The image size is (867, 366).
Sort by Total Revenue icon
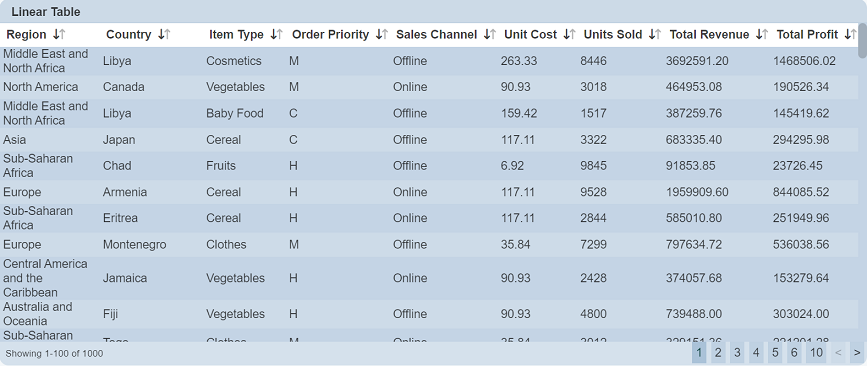point(762,35)
